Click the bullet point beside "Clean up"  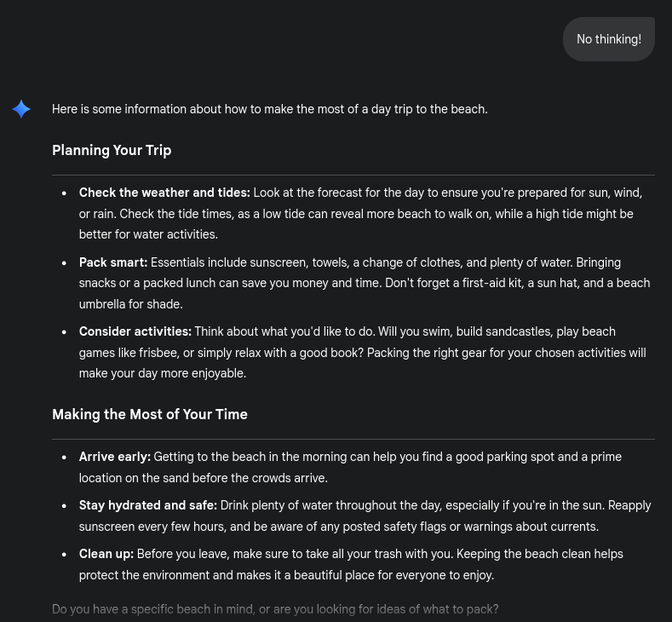[x=64, y=555]
